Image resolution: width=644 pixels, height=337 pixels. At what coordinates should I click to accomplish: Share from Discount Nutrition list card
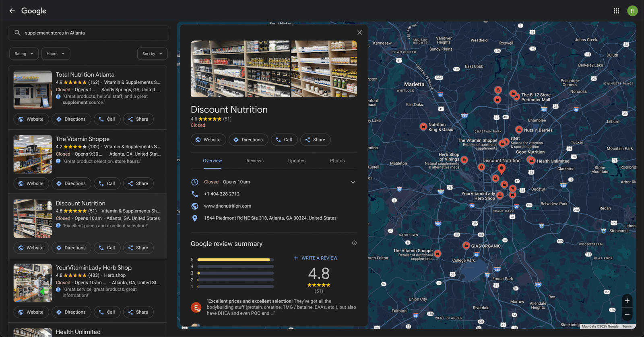(x=138, y=248)
